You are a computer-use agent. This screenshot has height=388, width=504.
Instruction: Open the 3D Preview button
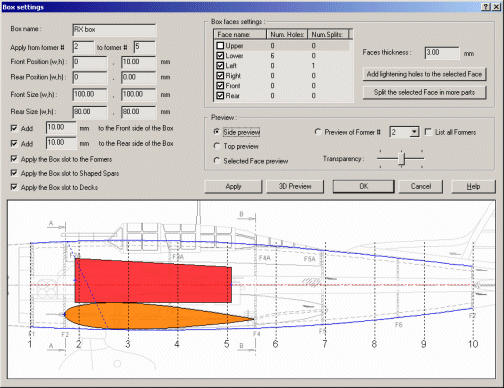click(295, 186)
